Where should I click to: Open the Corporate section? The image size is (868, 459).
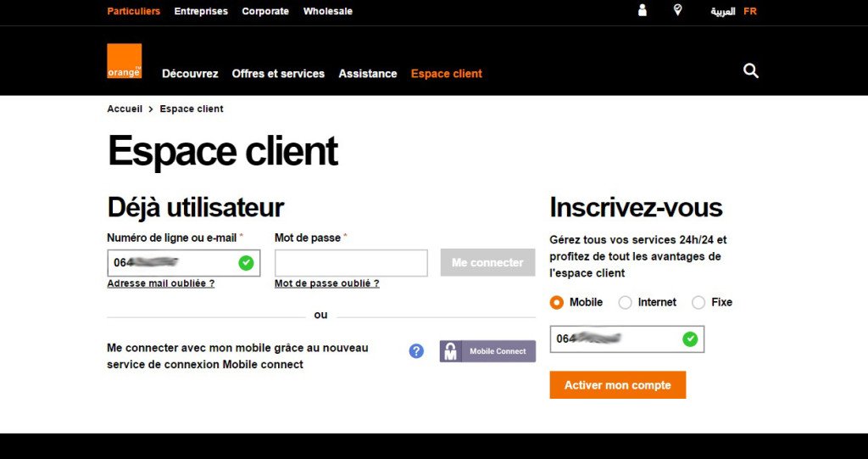point(265,11)
